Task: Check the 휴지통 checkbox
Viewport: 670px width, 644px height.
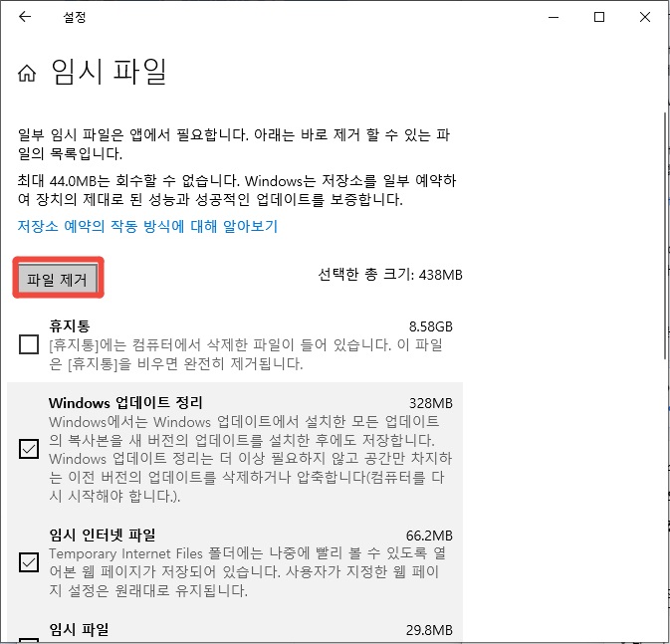Action: (x=29, y=344)
